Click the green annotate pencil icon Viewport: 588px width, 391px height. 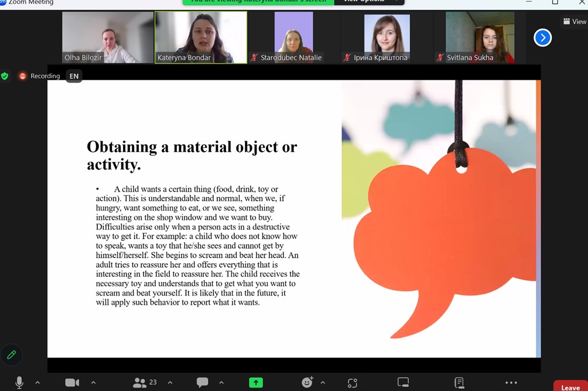point(11,355)
